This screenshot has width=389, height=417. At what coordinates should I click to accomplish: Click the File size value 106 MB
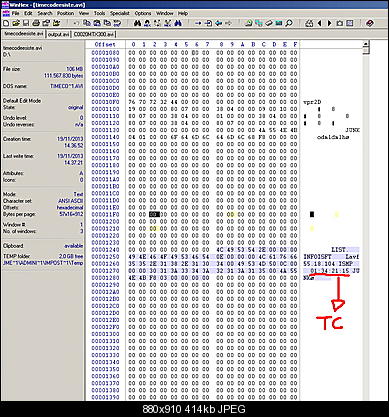click(x=75, y=69)
